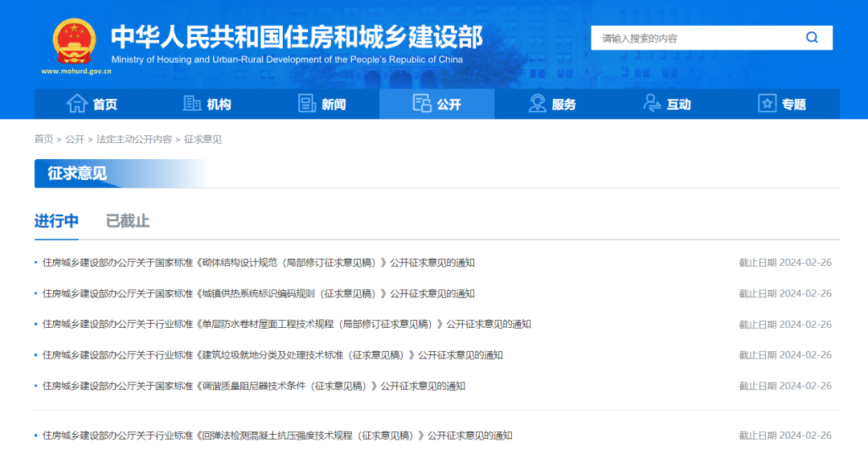Image resolution: width=868 pixels, height=450 pixels.
Task: Click the interaction icon for 互动
Action: [x=652, y=104]
